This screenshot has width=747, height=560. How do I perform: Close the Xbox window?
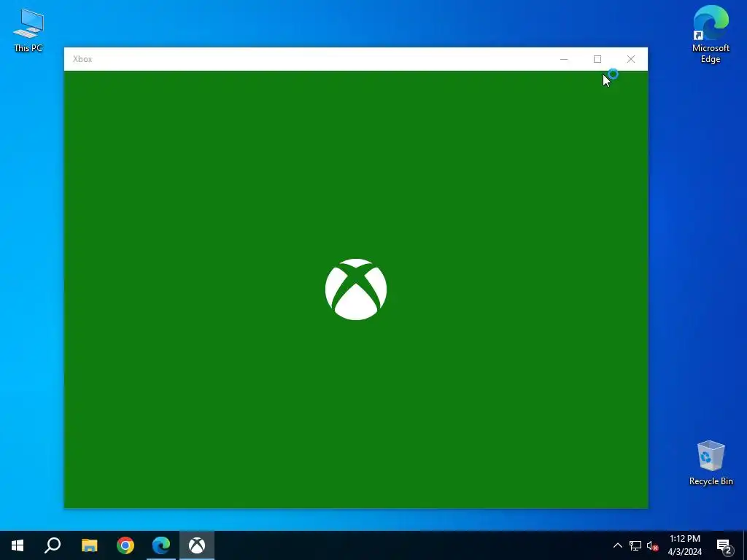(x=631, y=59)
